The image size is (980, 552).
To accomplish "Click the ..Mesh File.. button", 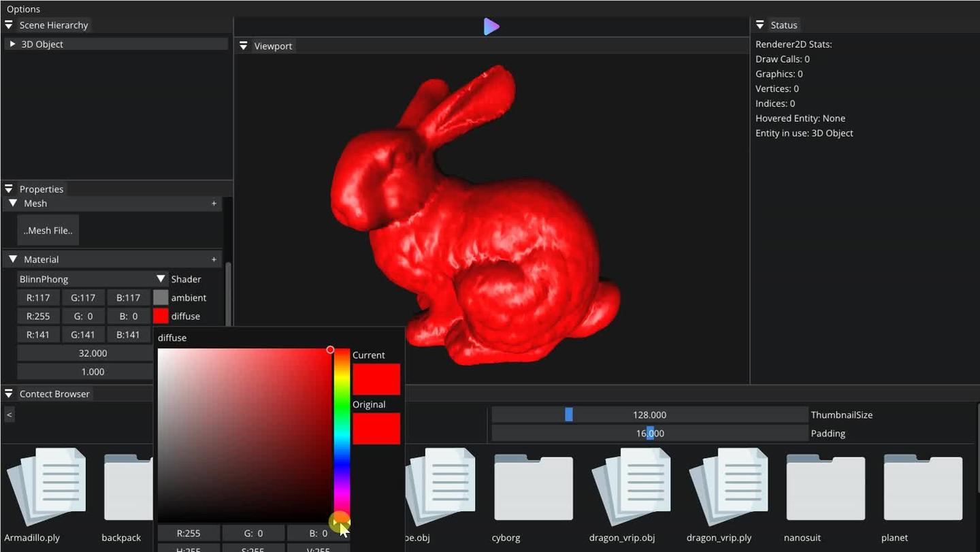I will [x=48, y=230].
